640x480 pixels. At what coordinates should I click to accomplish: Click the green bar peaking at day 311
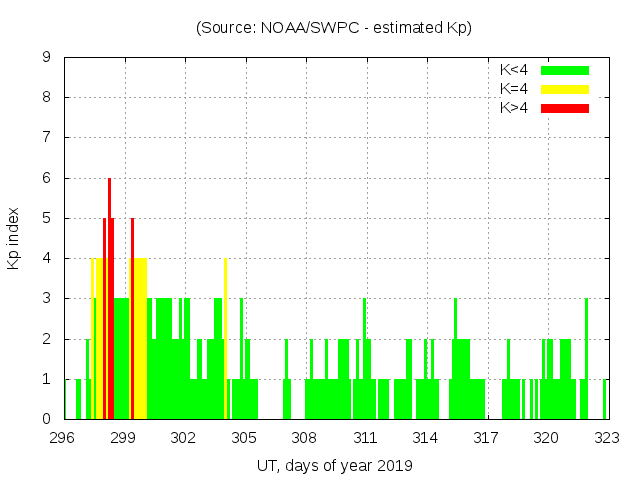point(365,360)
